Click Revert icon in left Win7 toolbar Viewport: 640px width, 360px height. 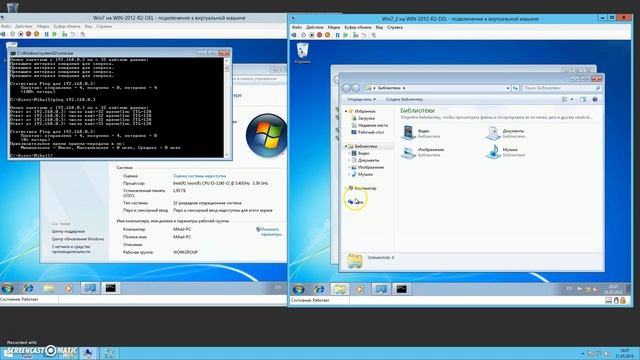coord(73,34)
